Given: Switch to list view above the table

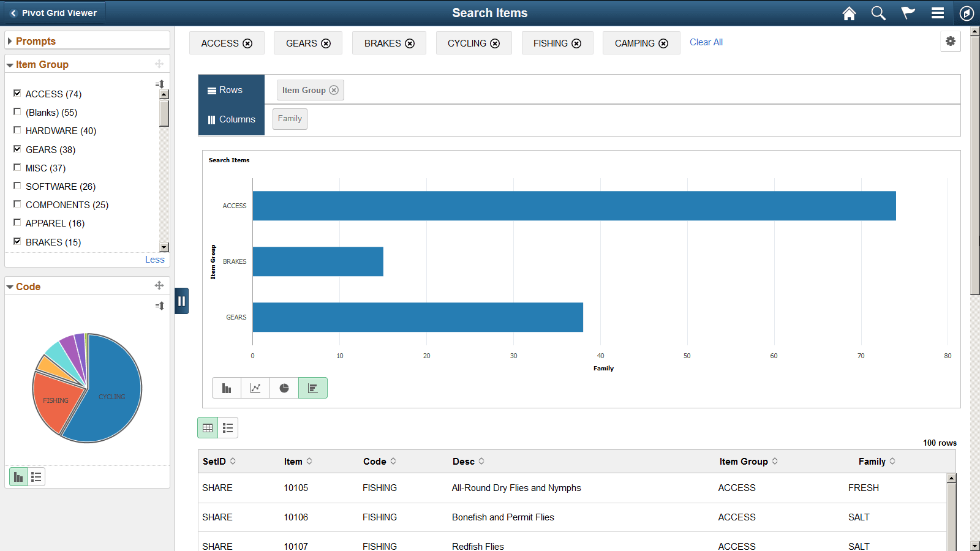Looking at the screenshot, I should tap(228, 428).
